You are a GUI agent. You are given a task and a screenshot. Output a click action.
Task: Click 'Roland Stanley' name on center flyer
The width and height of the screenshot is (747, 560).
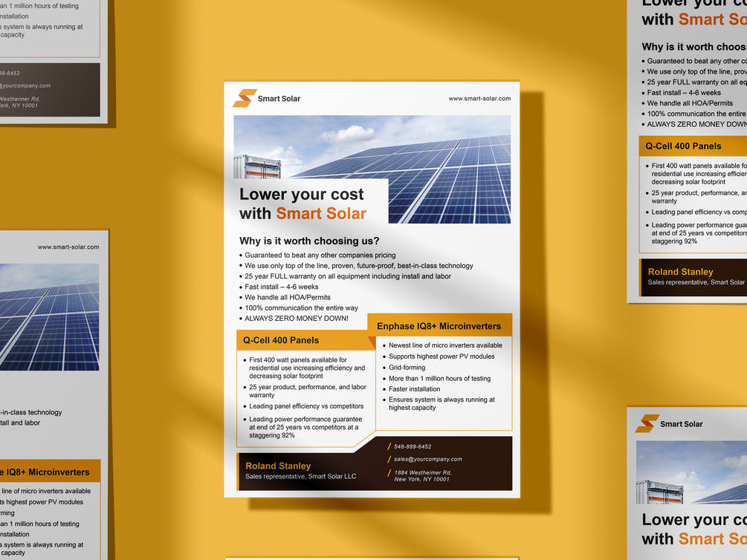click(278, 466)
